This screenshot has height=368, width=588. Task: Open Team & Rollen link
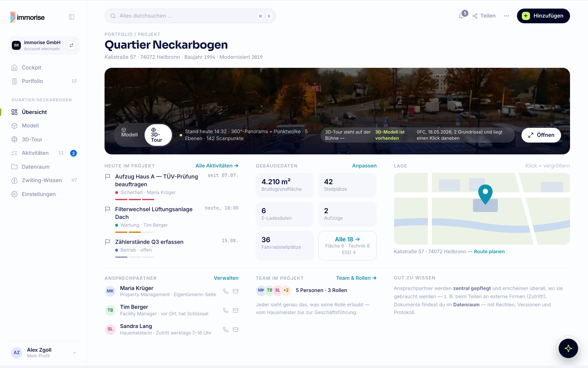click(356, 278)
